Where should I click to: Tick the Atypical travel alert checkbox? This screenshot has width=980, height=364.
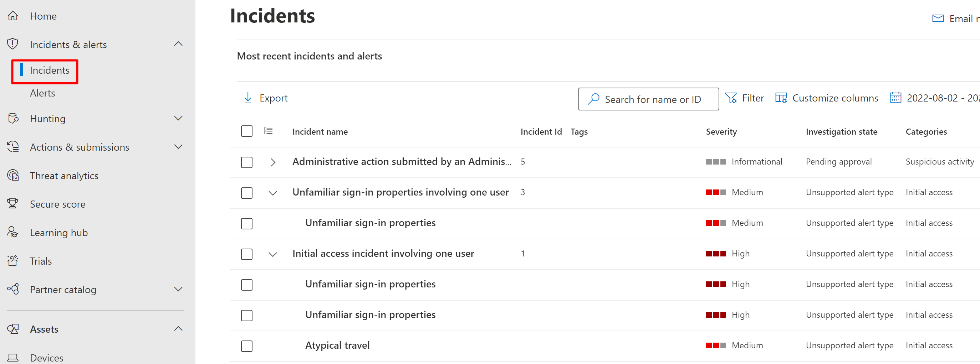click(x=246, y=346)
